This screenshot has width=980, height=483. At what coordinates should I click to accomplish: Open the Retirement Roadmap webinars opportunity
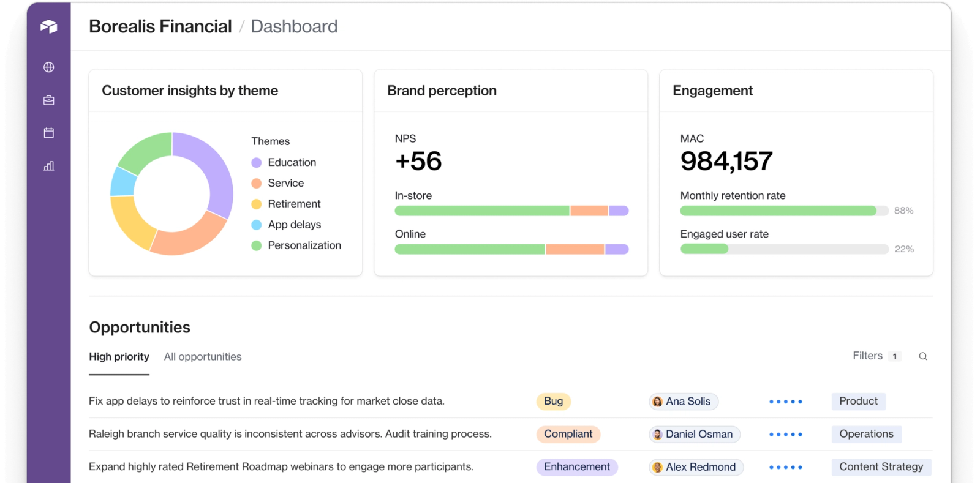click(281, 467)
